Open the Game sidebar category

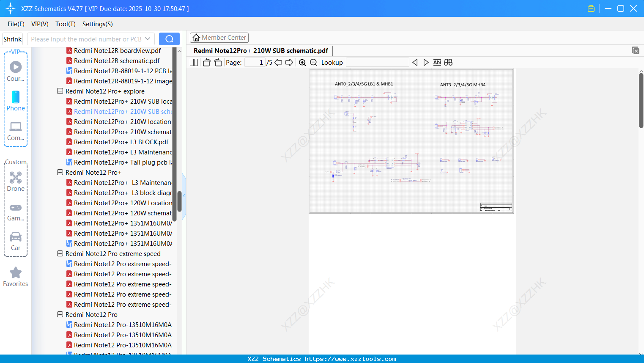click(16, 212)
